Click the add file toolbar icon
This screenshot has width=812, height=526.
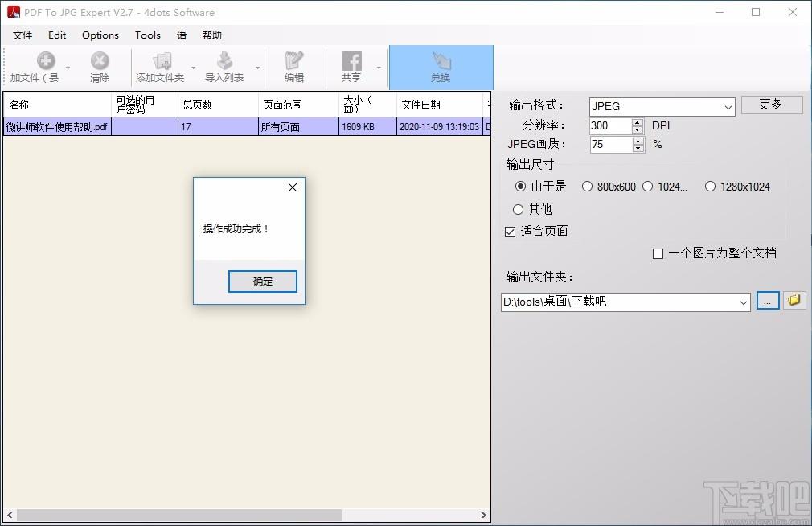46,61
